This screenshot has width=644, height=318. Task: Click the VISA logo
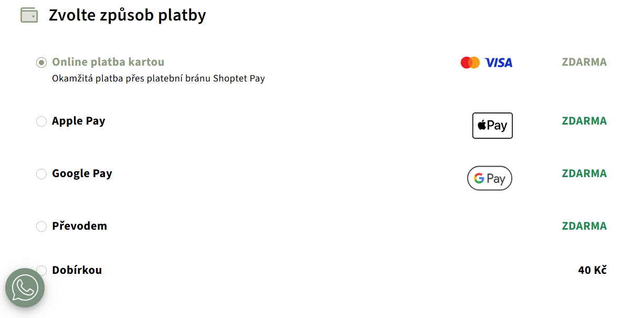498,63
